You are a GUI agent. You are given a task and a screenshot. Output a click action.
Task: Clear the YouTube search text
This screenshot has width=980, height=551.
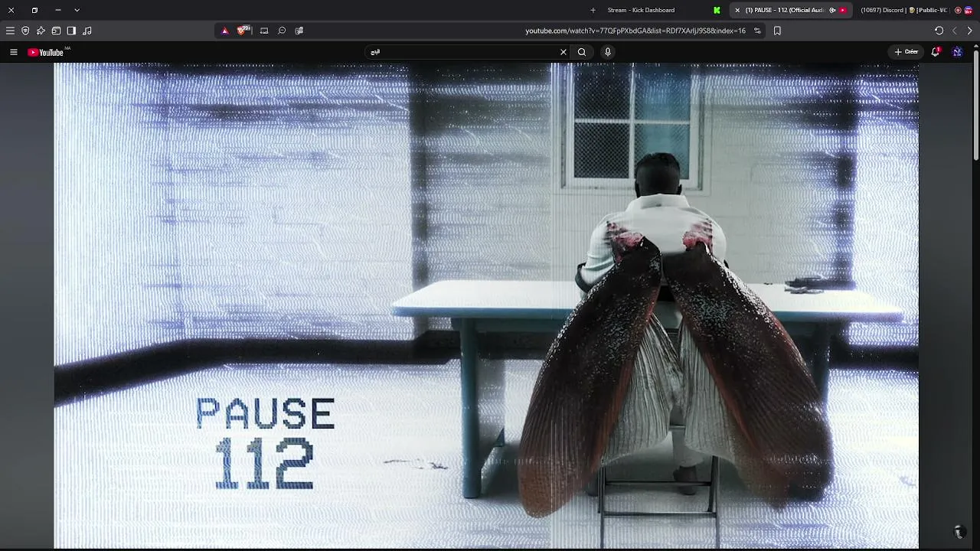(563, 52)
